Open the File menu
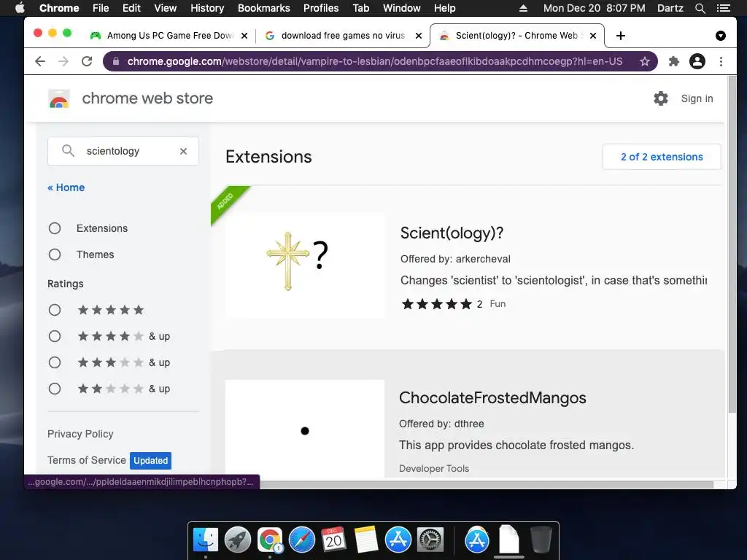 click(101, 8)
